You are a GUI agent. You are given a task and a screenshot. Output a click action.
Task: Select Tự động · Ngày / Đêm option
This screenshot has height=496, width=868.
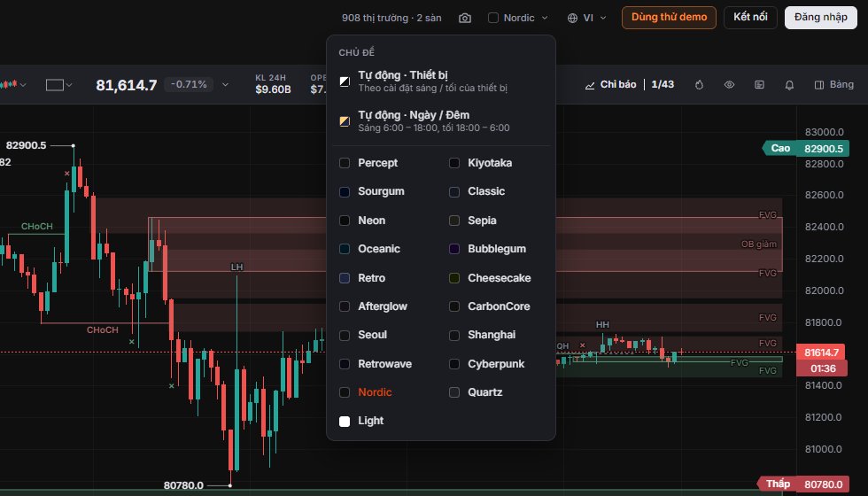(x=441, y=120)
